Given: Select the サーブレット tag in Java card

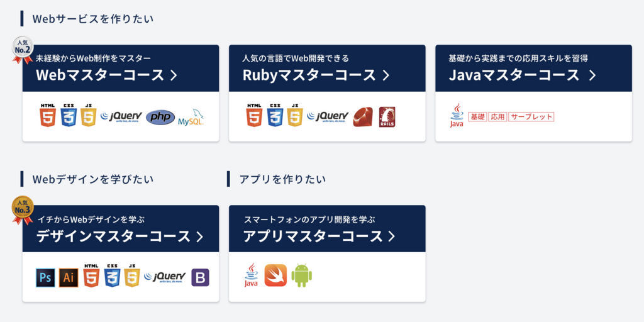Looking at the screenshot, I should (x=531, y=116).
